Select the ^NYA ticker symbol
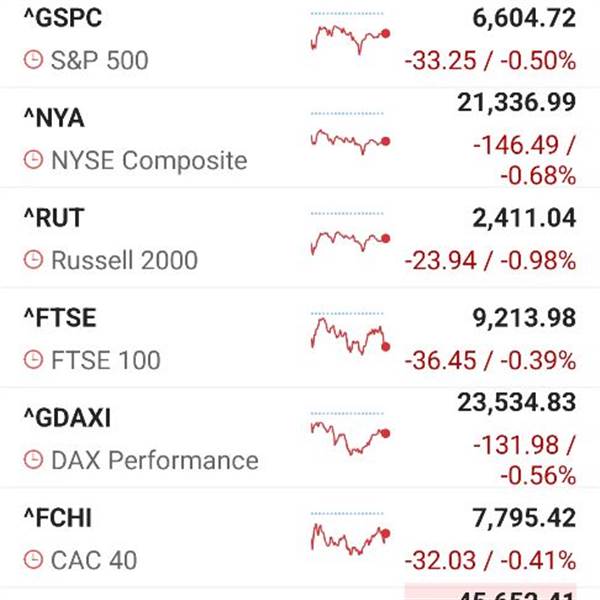600x600 pixels. coord(53,119)
